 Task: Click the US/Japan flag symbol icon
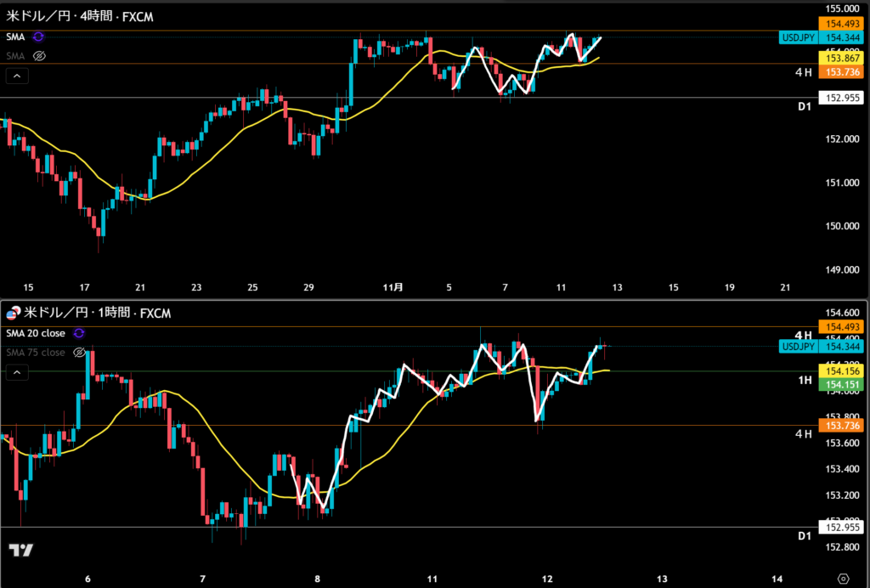tap(12, 314)
